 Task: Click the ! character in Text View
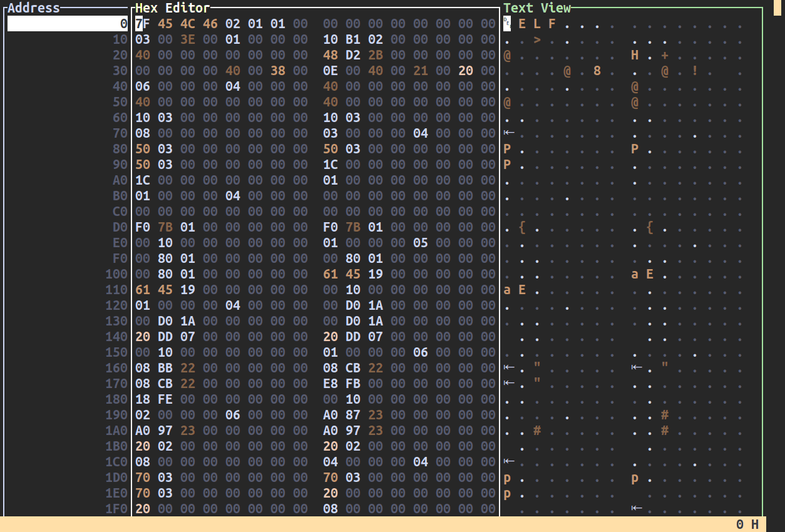[695, 71]
